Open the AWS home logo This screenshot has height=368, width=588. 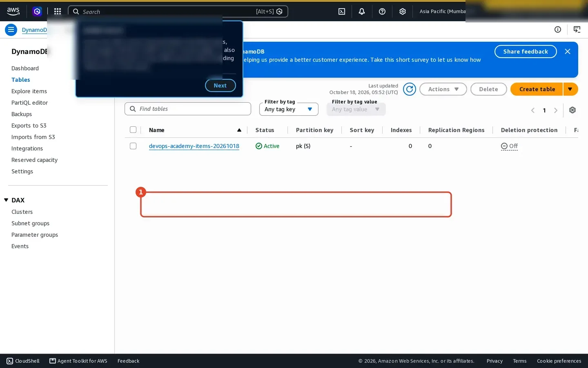tap(13, 11)
